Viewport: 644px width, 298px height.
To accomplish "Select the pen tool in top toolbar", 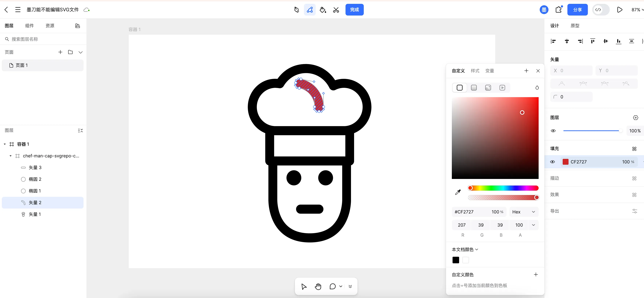I will click(x=296, y=10).
